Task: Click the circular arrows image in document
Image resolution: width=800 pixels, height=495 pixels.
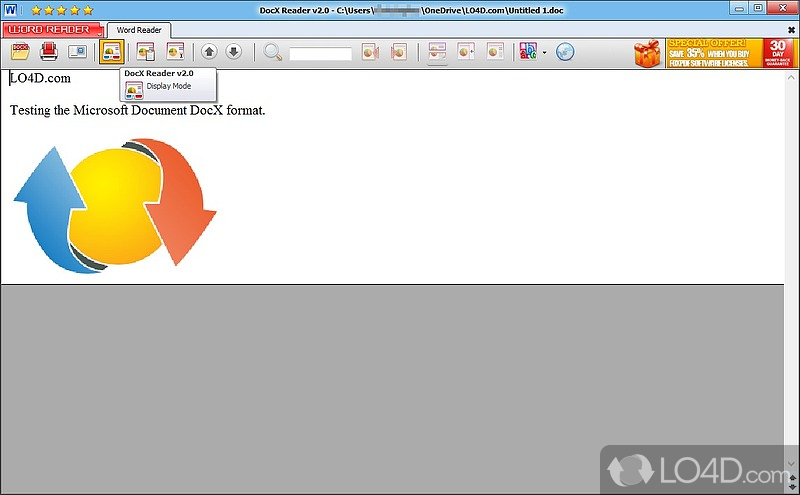Action: pyautogui.click(x=115, y=207)
